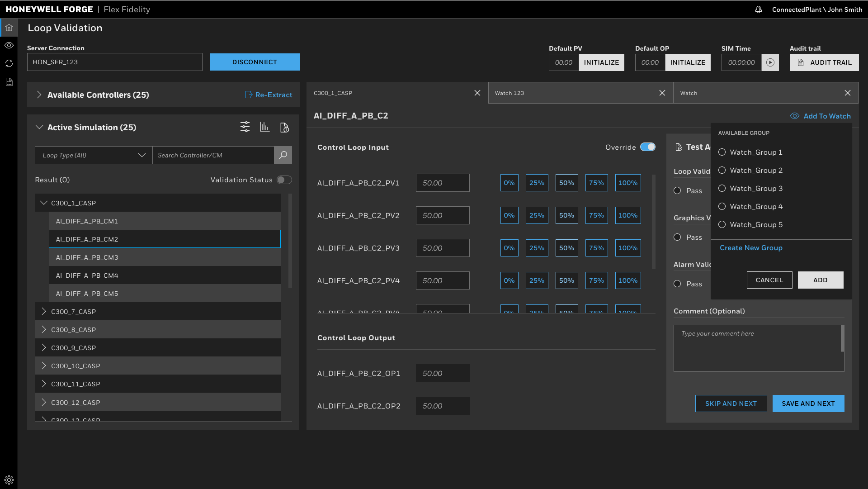Screen dimensions: 868x489
Task: Toggle the Validation Status switch
Action: pos(284,180)
